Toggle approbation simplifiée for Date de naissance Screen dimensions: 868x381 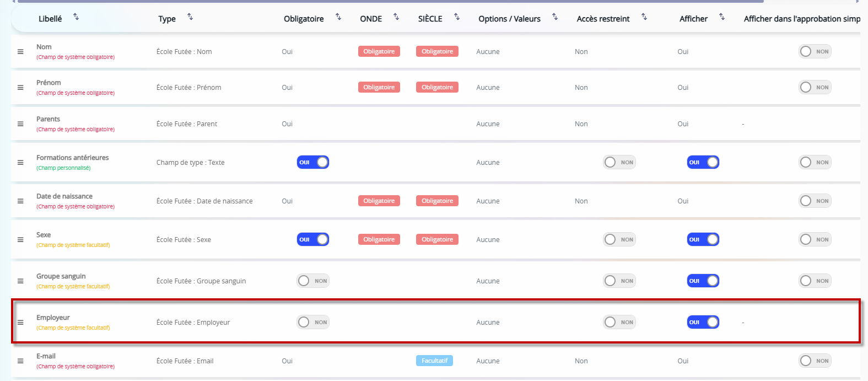(815, 201)
